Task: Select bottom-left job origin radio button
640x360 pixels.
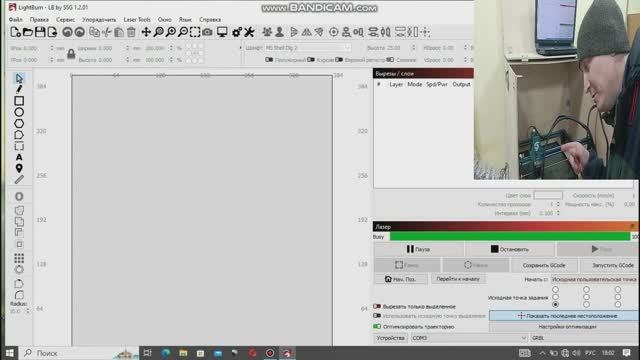Action: (x=555, y=304)
